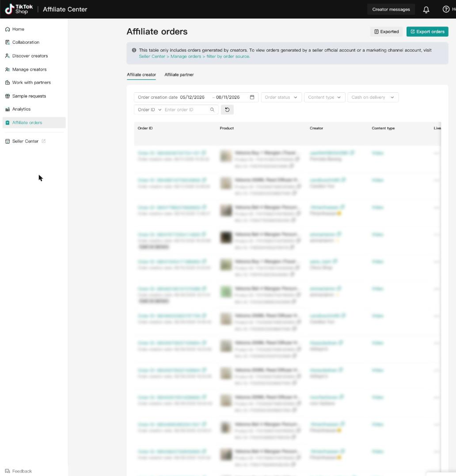Switch to the Affiliate partner tab
Image resolution: width=456 pixels, height=476 pixels.
point(179,75)
